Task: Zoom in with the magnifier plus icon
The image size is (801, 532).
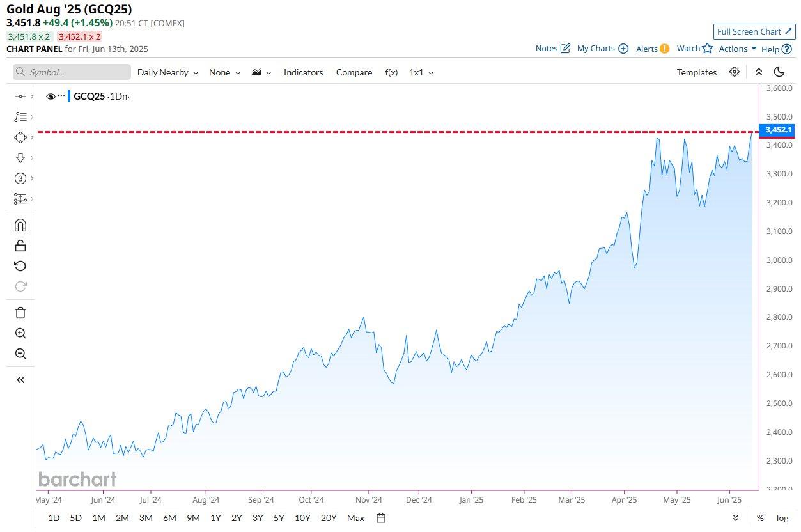Action: [x=20, y=333]
